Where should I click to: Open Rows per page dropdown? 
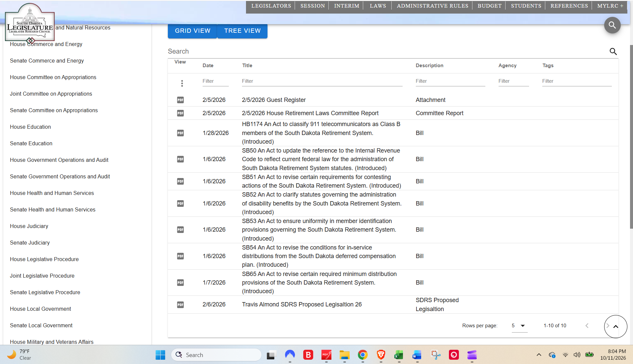tap(519, 326)
